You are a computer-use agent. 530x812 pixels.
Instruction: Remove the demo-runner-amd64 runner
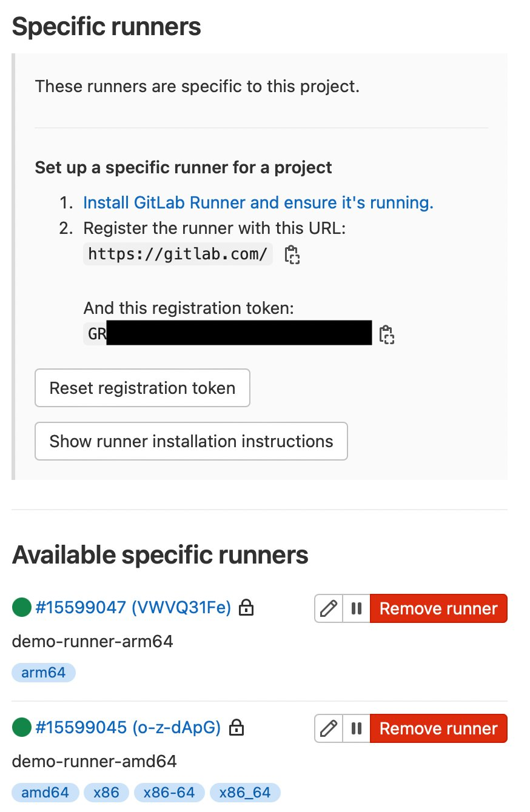tap(438, 728)
